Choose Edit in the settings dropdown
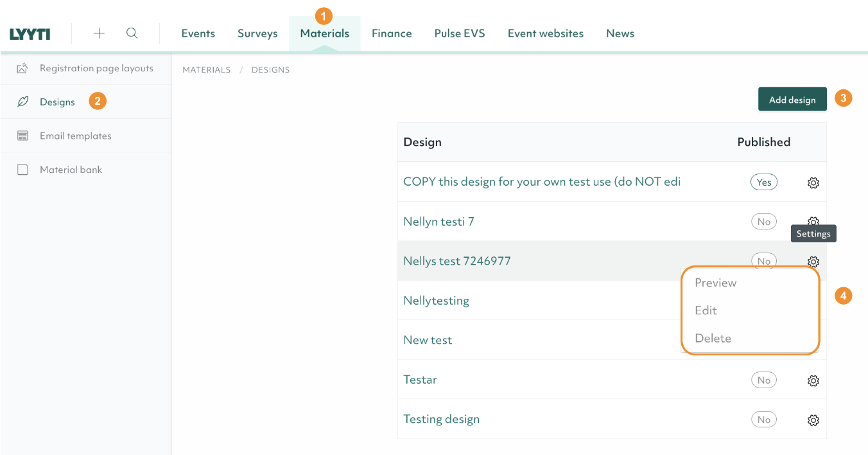The image size is (868, 455). [x=706, y=310]
